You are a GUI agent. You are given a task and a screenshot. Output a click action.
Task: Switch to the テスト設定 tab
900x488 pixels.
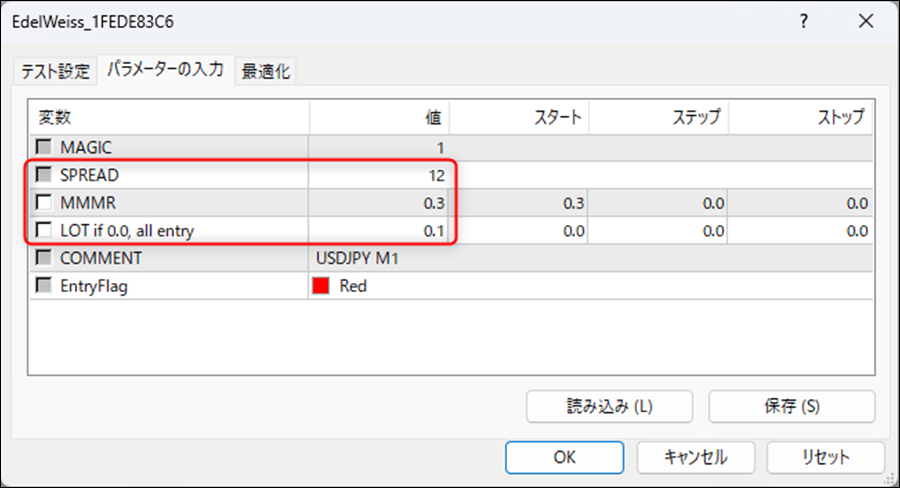(x=50, y=71)
